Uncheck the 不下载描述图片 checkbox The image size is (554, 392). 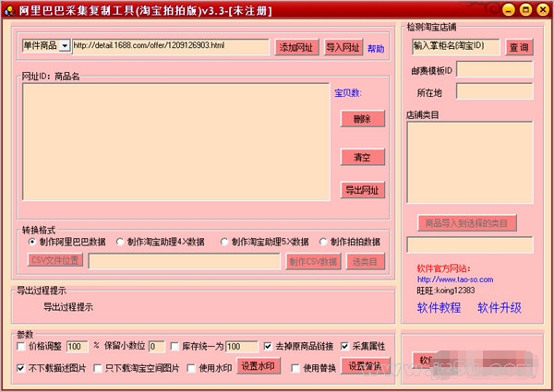click(21, 368)
